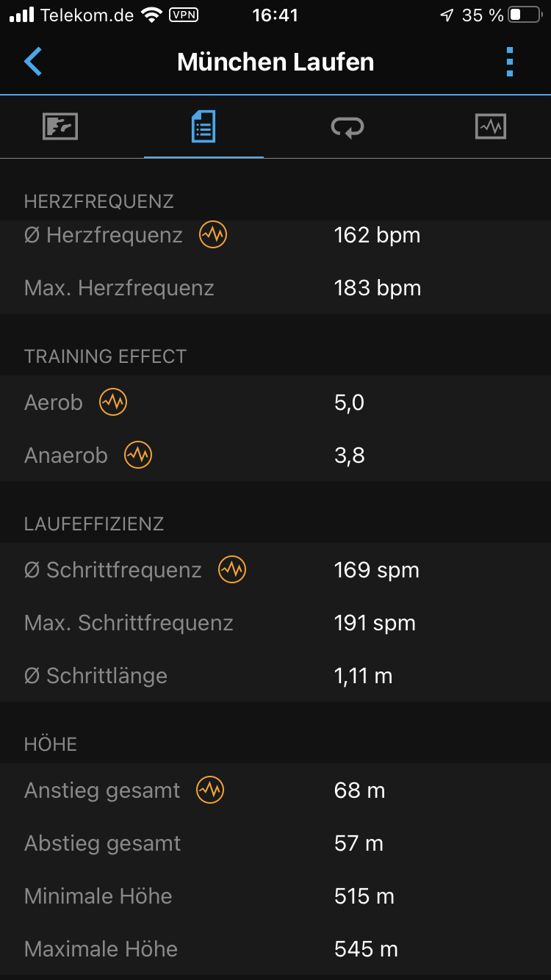
Task: Open the three-dot more options menu
Action: [x=510, y=62]
